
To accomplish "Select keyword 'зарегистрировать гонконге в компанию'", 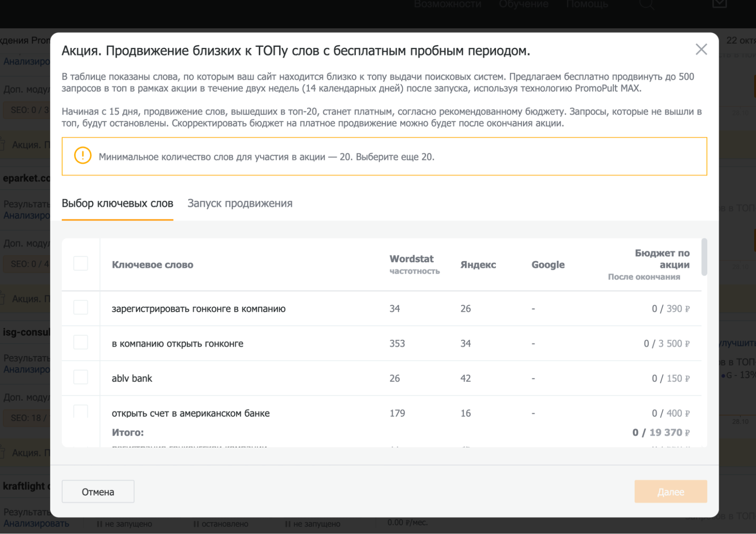I will [199, 309].
